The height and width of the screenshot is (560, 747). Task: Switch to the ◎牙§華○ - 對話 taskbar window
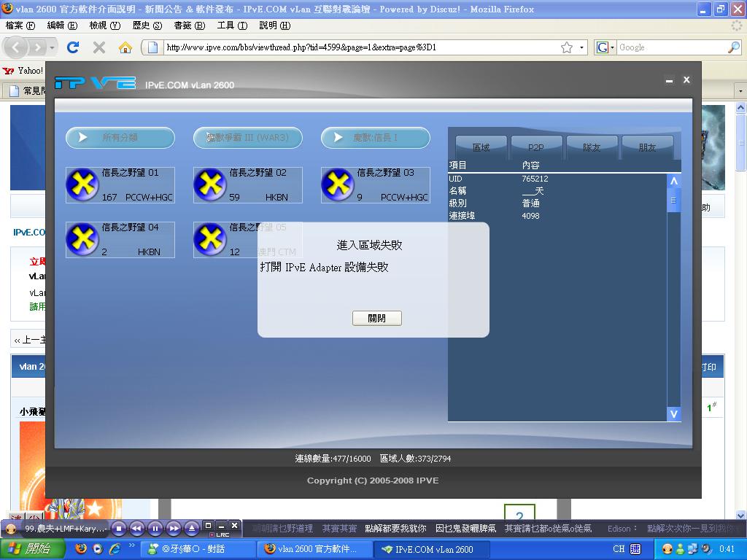coord(198,549)
